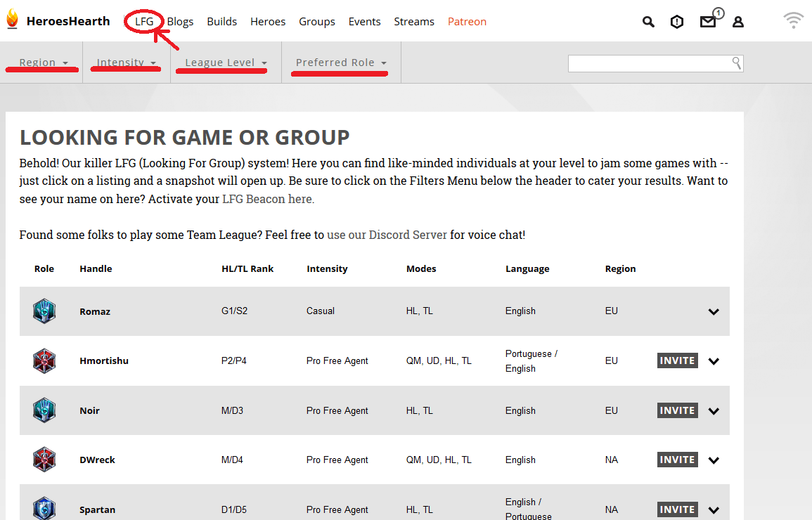Click rank M/D4 cell
Image resolution: width=812 pixels, height=520 pixels.
click(x=232, y=460)
